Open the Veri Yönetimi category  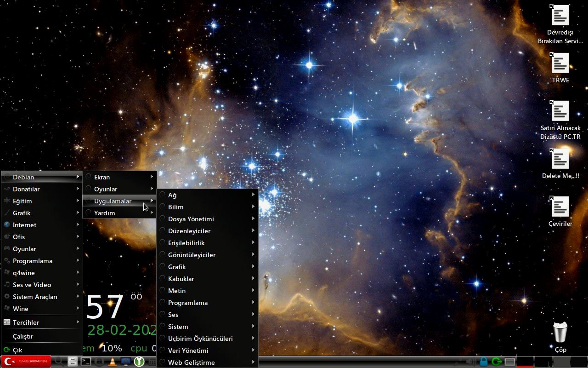click(x=208, y=351)
